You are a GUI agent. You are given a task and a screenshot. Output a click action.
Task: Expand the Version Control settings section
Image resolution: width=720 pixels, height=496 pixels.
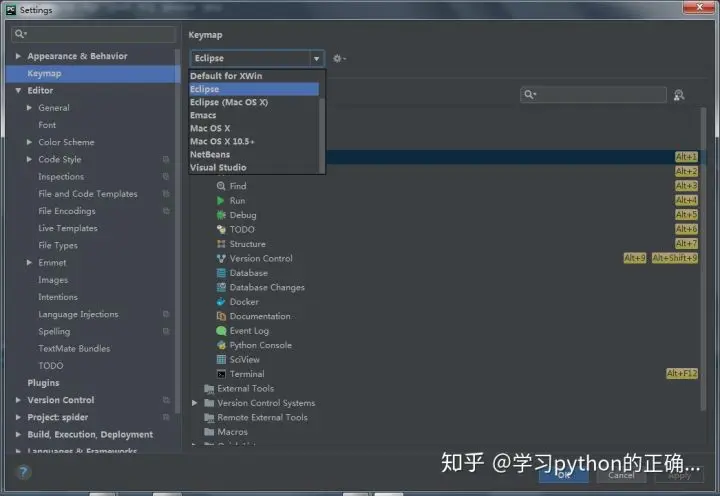point(18,400)
